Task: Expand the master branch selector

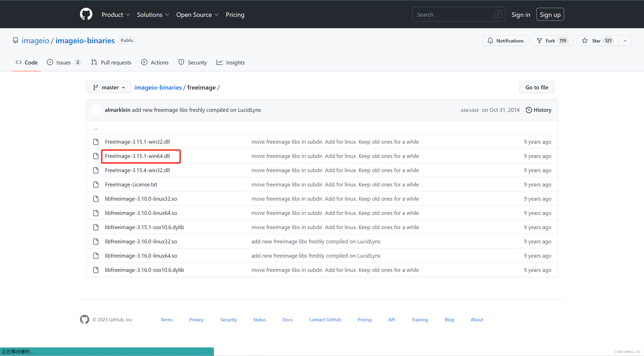Action: 109,87
